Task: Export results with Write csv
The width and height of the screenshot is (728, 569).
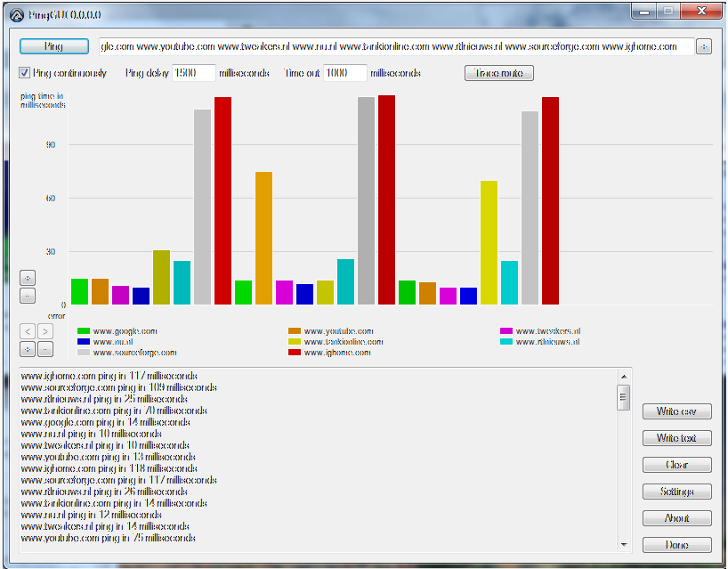Action: [x=677, y=411]
